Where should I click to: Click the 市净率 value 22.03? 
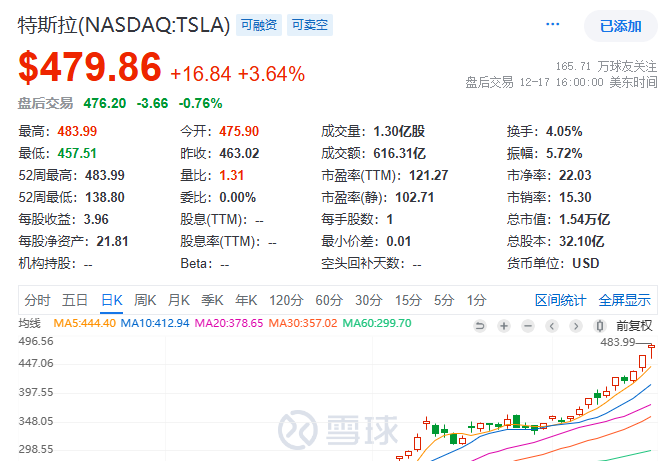click(x=575, y=175)
